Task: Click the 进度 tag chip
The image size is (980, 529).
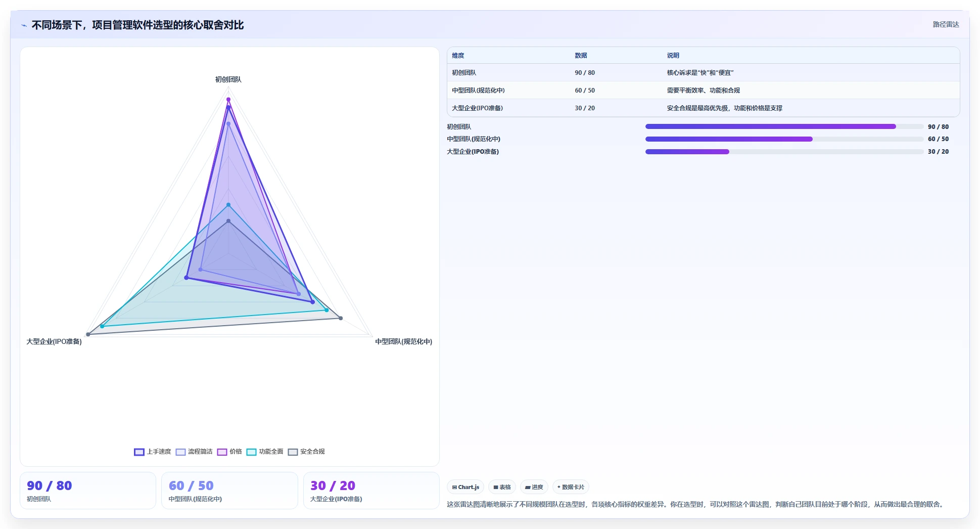Action: point(534,487)
